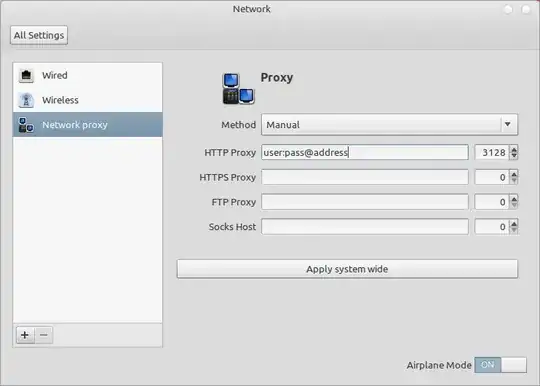Click the HTTPS Proxy address field
Image resolution: width=540 pixels, height=386 pixels.
point(365,177)
